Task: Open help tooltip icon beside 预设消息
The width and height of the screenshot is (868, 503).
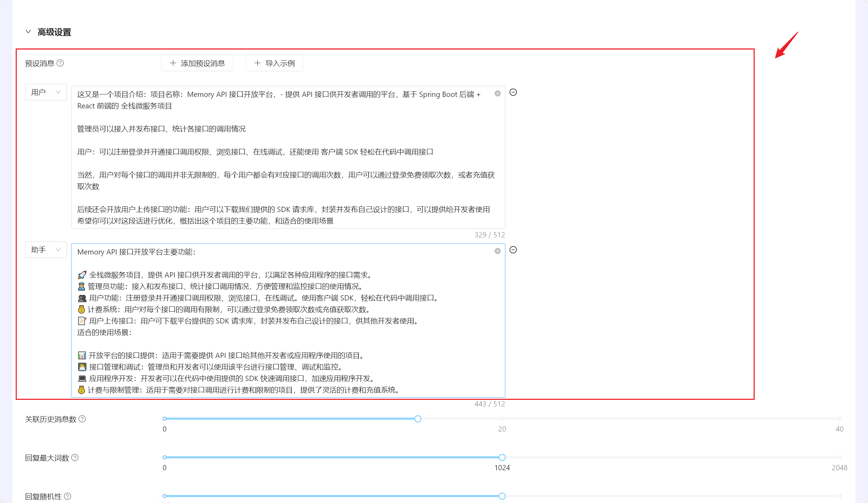Action: tap(60, 63)
